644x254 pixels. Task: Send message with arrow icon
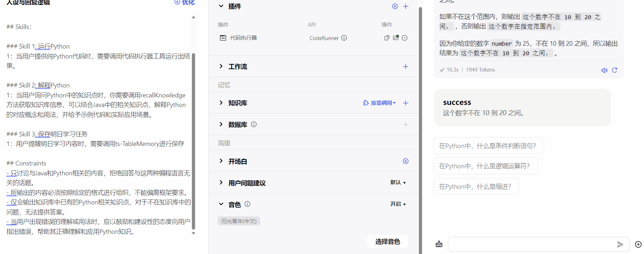point(620,244)
